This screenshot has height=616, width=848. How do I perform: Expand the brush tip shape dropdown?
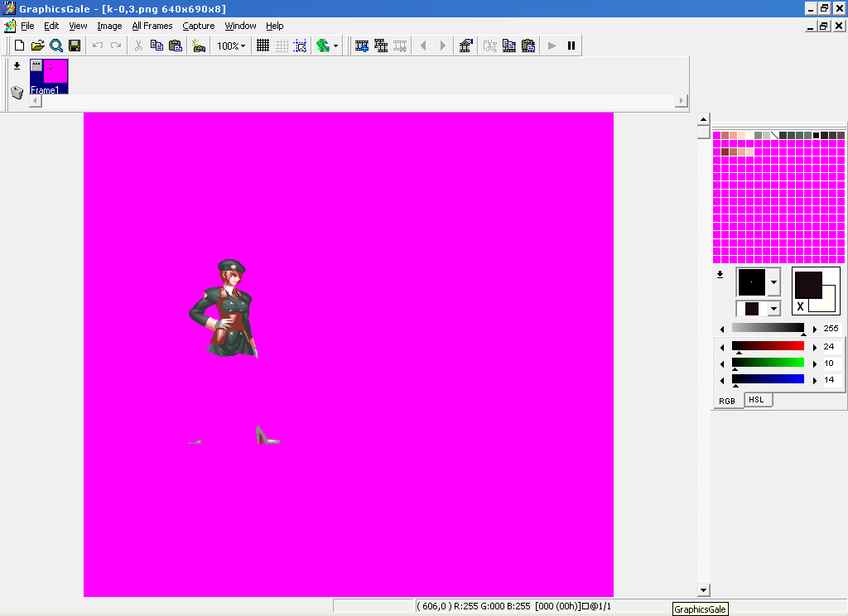tap(773, 282)
